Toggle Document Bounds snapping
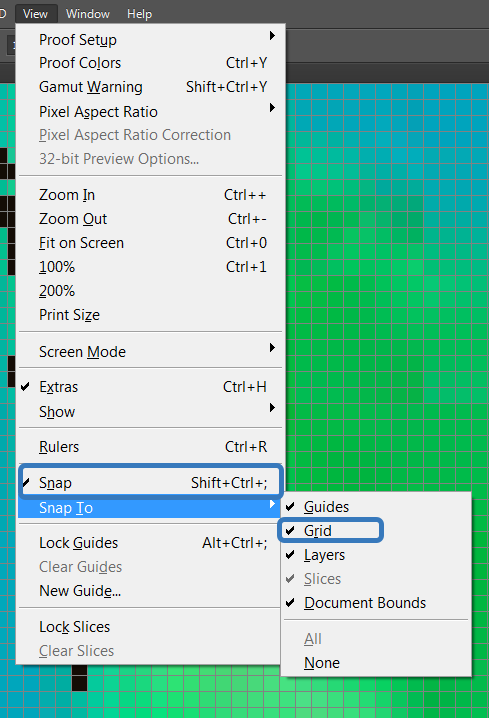Image resolution: width=489 pixels, height=718 pixels. pos(376,603)
